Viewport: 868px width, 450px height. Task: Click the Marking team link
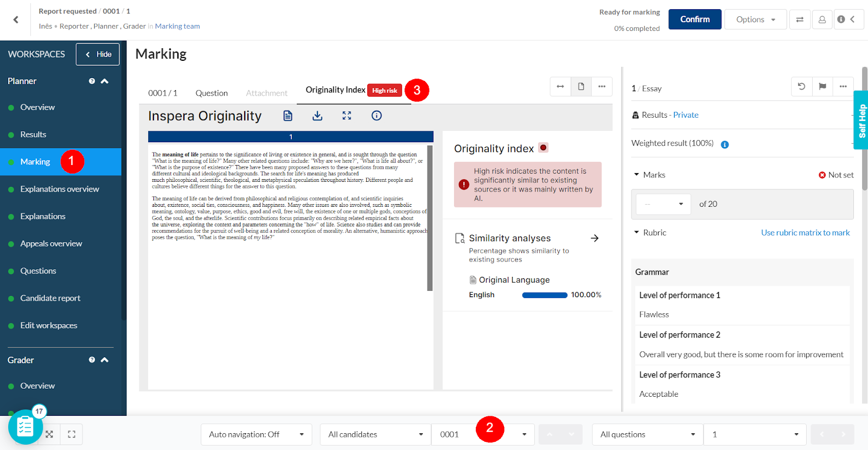pyautogui.click(x=177, y=26)
